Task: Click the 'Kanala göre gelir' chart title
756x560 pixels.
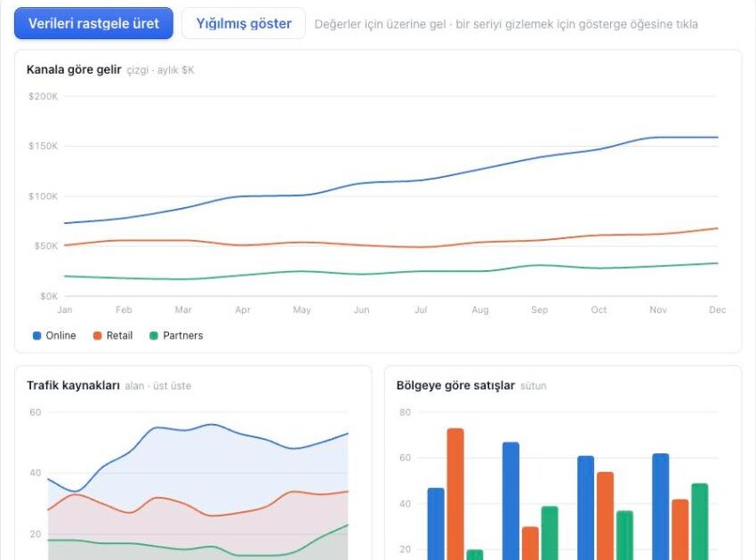Action: [x=74, y=69]
